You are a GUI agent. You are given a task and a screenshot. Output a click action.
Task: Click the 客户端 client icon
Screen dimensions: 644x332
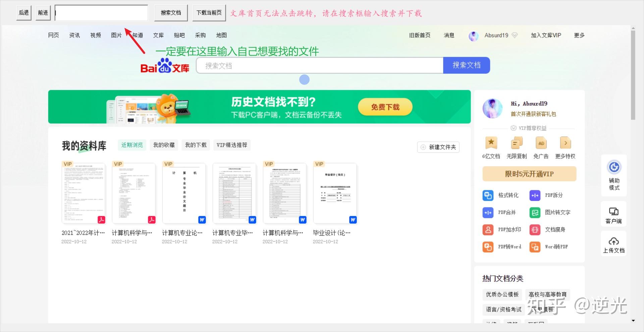[x=614, y=211]
